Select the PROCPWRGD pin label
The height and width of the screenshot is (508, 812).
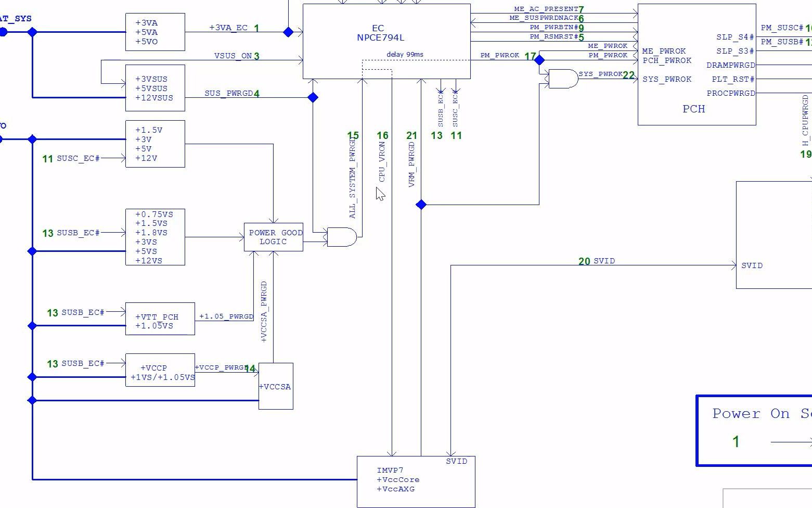click(731, 93)
